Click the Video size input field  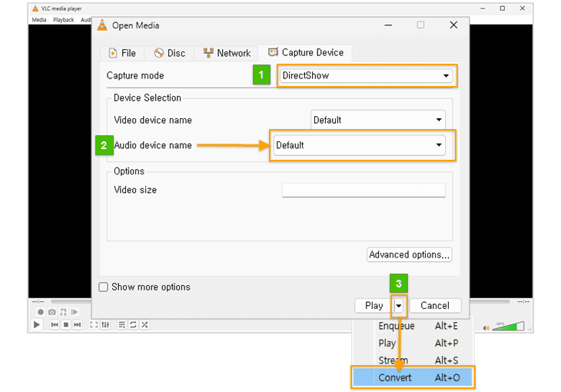point(363,190)
